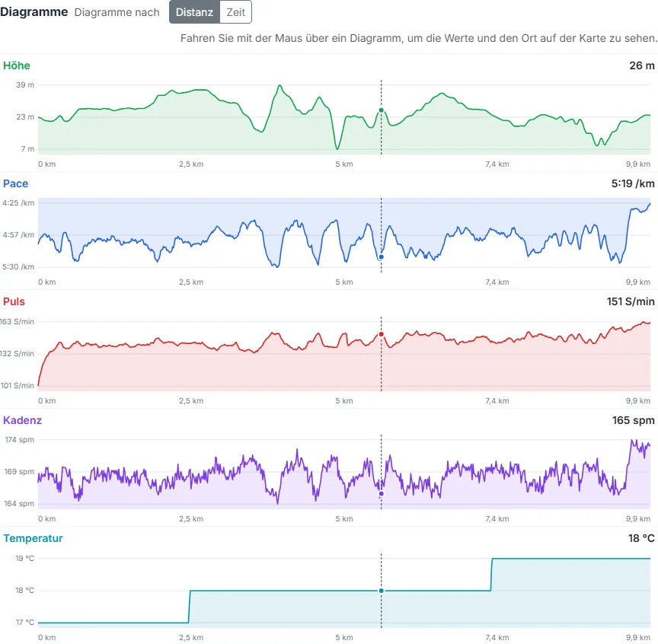Click "5 km" below the Pace chart
Viewport: 658px width, 644px height.
(344, 282)
